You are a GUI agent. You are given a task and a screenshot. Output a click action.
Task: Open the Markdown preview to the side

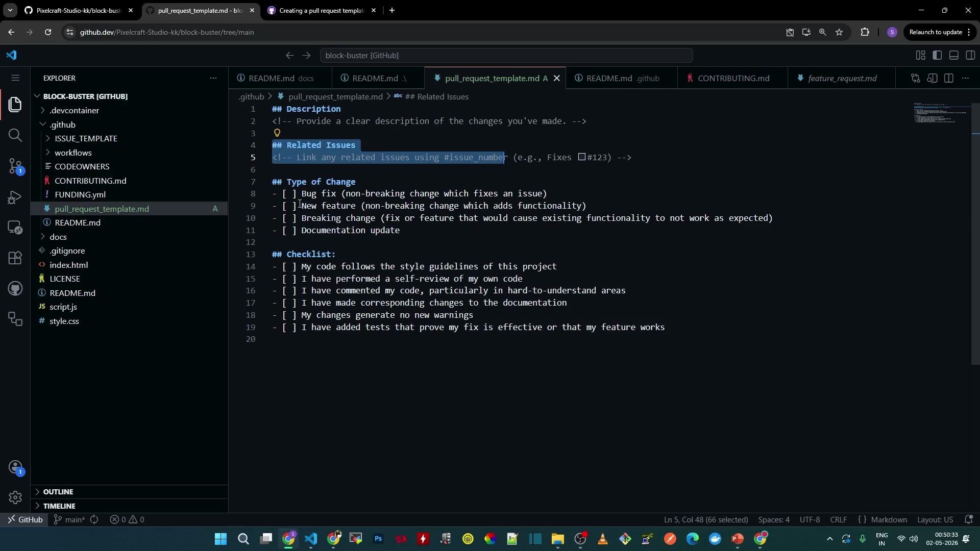click(x=932, y=79)
